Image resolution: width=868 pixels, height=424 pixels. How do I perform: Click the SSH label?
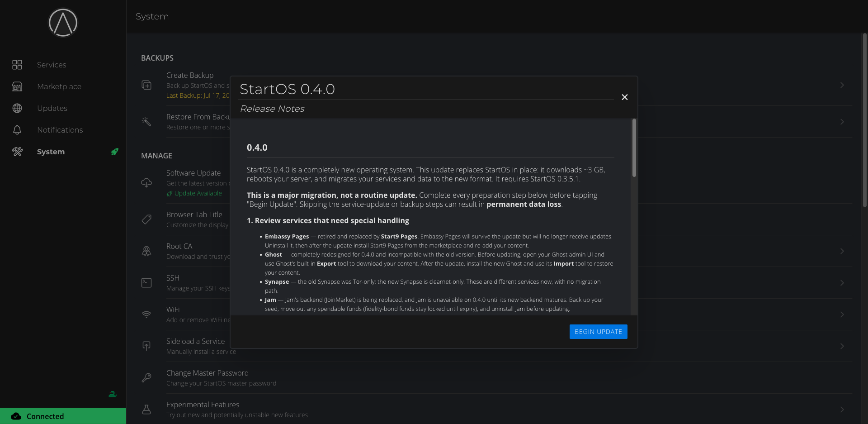173,278
